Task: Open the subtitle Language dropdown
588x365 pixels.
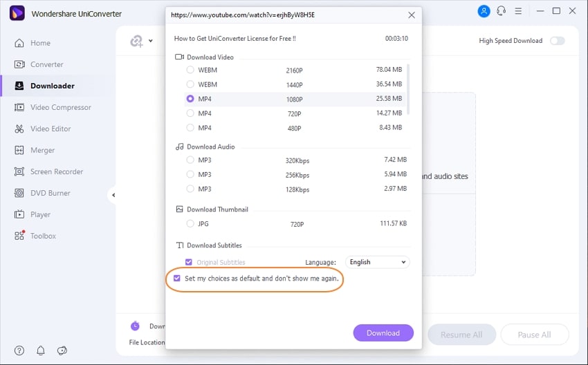Action: tap(377, 262)
